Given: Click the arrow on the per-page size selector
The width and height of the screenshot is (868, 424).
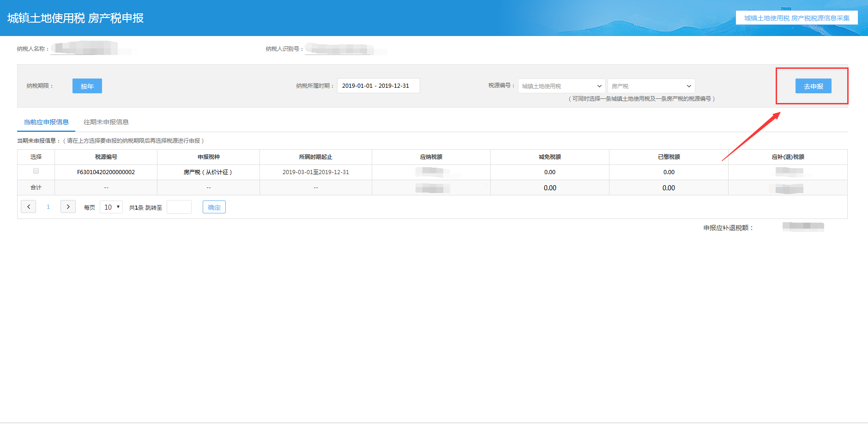Looking at the screenshot, I should coord(118,206).
